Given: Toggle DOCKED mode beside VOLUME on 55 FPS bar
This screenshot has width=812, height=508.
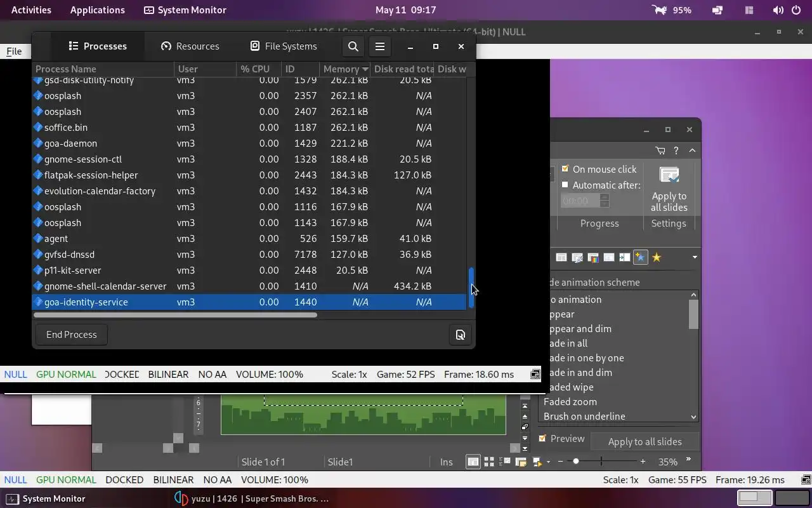Looking at the screenshot, I should pyautogui.click(x=124, y=479).
